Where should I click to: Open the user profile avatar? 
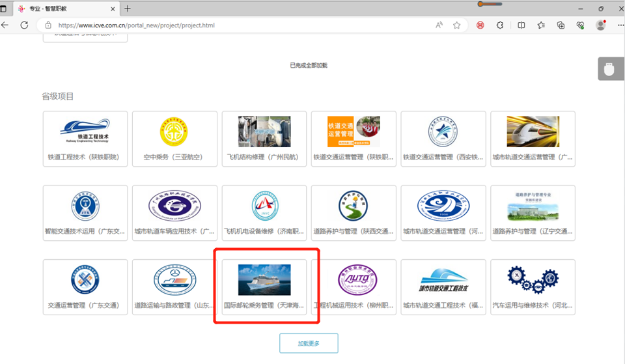pos(601,25)
